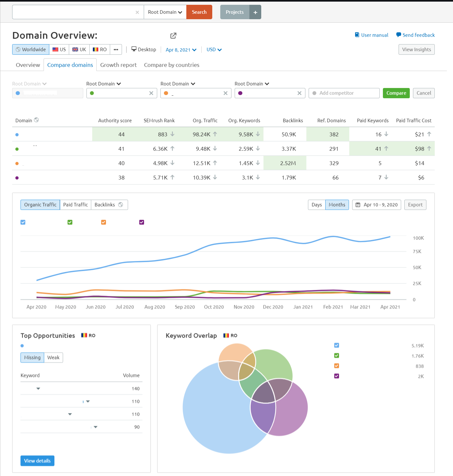453x476 pixels.
Task: Toggle the blue checkbox for 5.19K keyword overlap
Action: coord(336,345)
